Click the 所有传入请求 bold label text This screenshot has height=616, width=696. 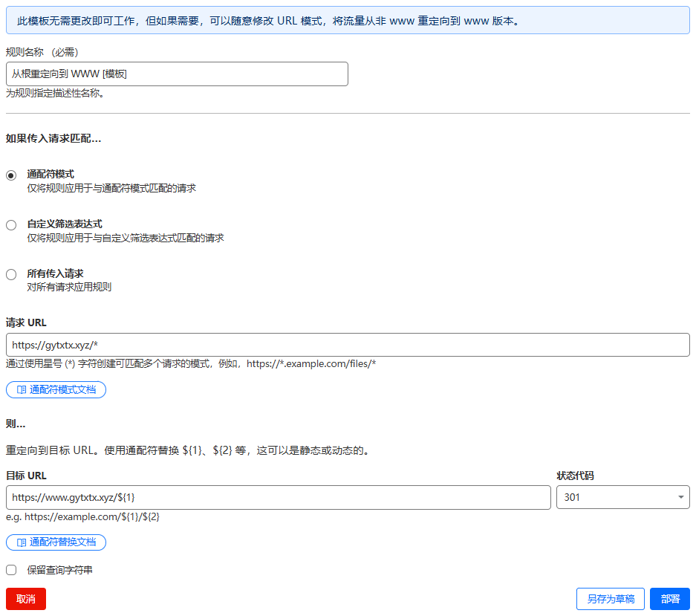click(x=55, y=273)
